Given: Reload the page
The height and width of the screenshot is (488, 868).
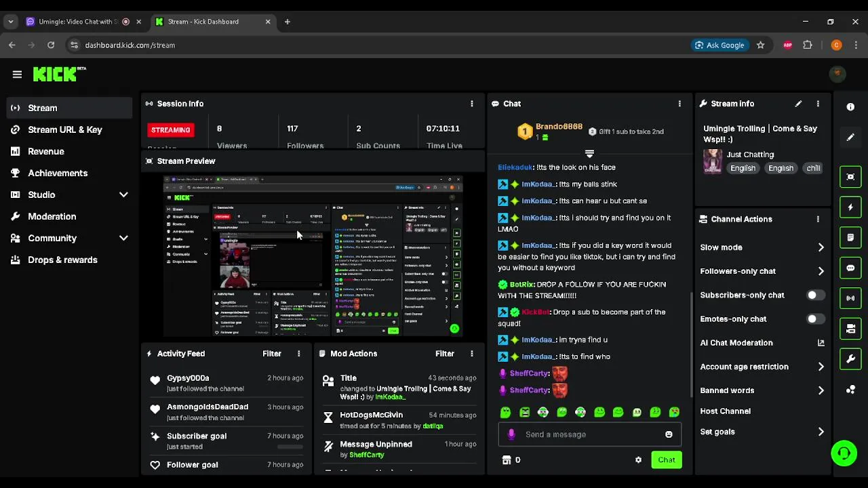Looking at the screenshot, I should pos(51,45).
